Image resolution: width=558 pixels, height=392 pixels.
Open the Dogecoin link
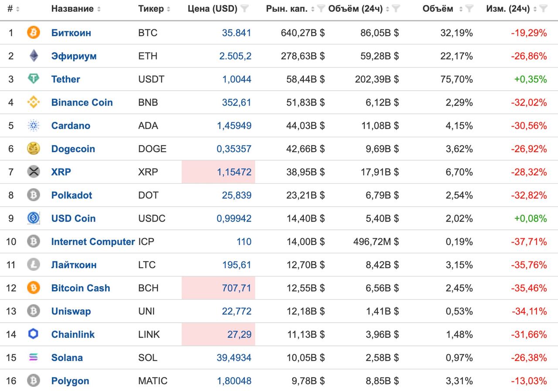coord(73,149)
